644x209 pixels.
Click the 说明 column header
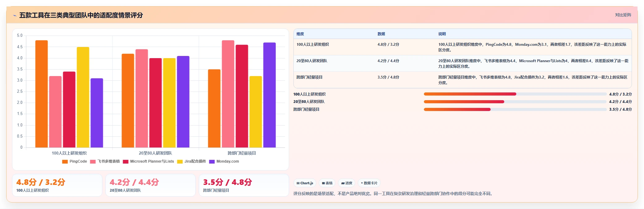click(442, 34)
